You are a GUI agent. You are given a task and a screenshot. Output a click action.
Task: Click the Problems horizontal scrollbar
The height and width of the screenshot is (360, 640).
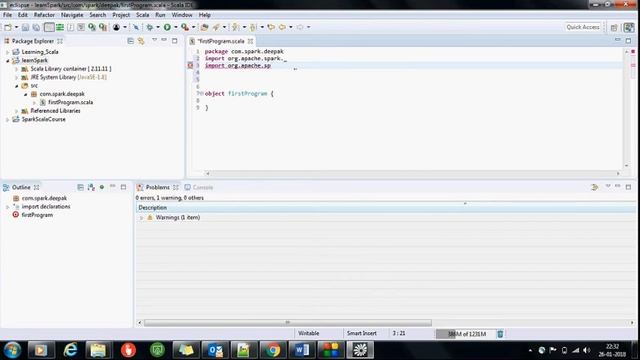point(288,322)
